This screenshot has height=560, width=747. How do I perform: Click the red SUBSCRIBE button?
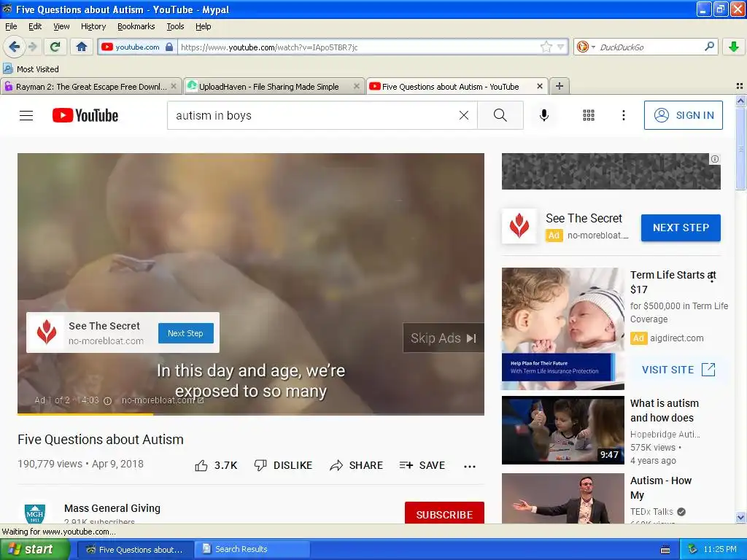click(x=444, y=513)
